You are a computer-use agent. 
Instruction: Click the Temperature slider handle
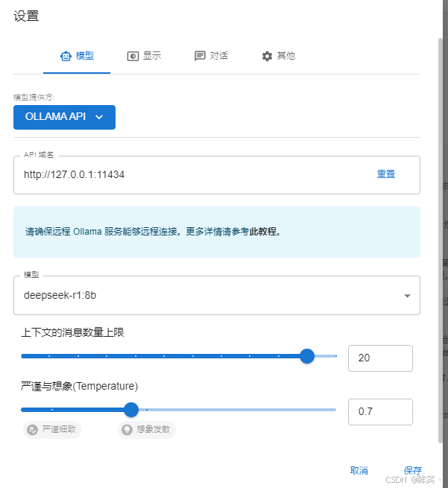(131, 410)
